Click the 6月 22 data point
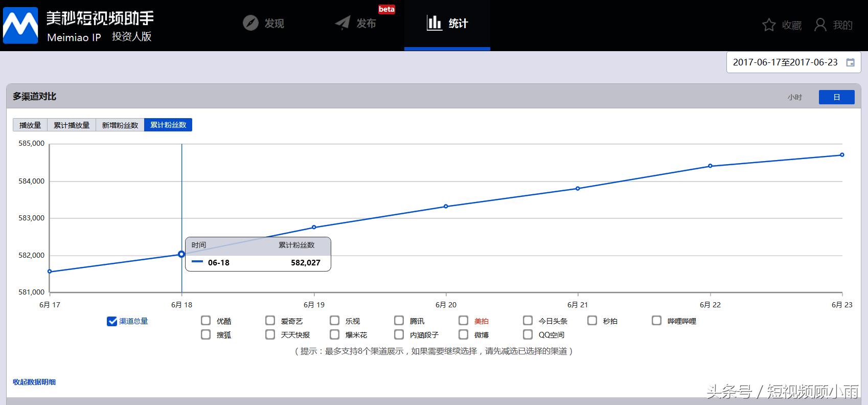This screenshot has height=405, width=868. [710, 166]
